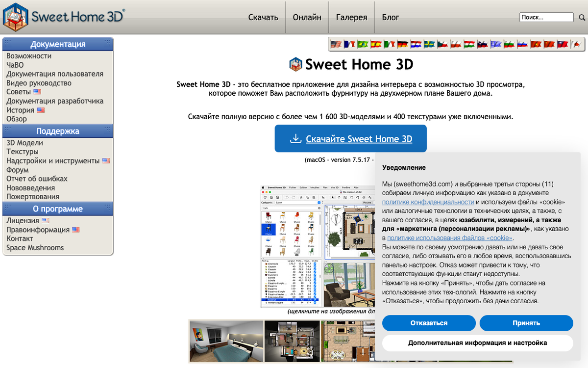588x368 pixels.
Task: Open Дополнительная информация и настройка
Action: (478, 342)
